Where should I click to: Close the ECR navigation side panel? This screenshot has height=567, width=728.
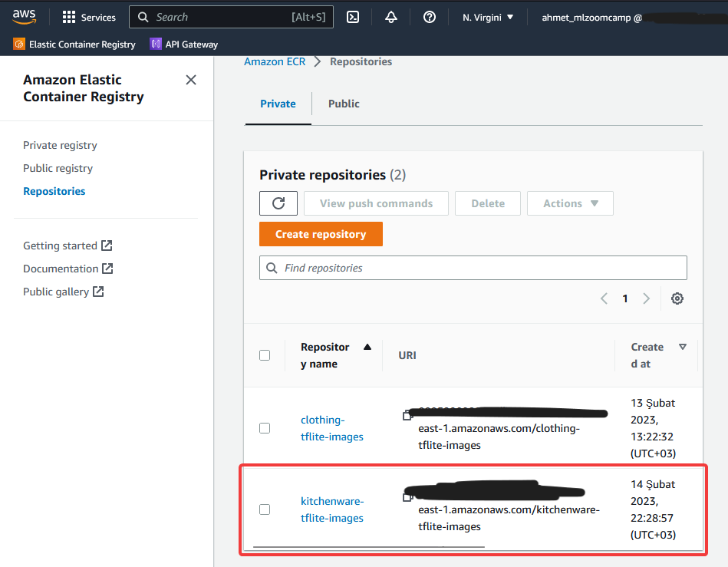191,80
